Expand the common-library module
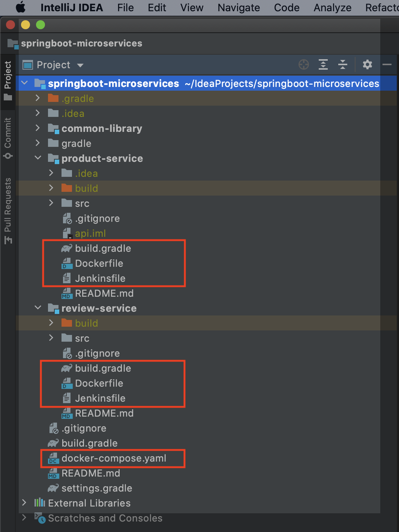The image size is (399, 532). pos(37,128)
